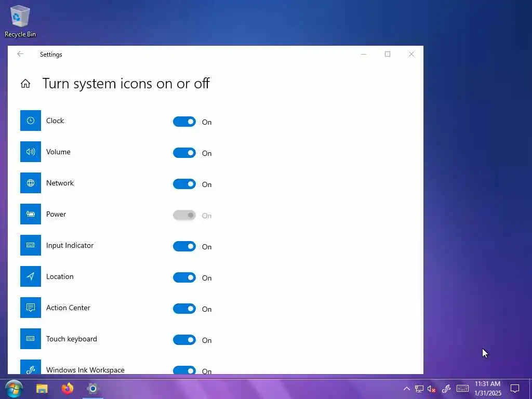
Task: Click the Touch keyboard icon tile
Action: coord(31,339)
